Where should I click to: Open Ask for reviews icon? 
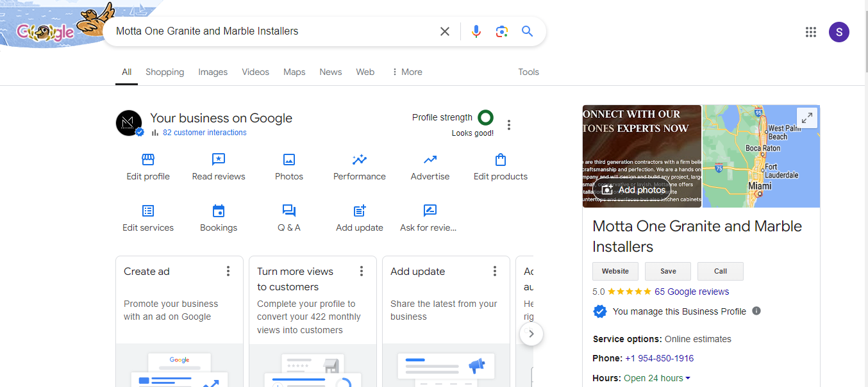click(430, 211)
